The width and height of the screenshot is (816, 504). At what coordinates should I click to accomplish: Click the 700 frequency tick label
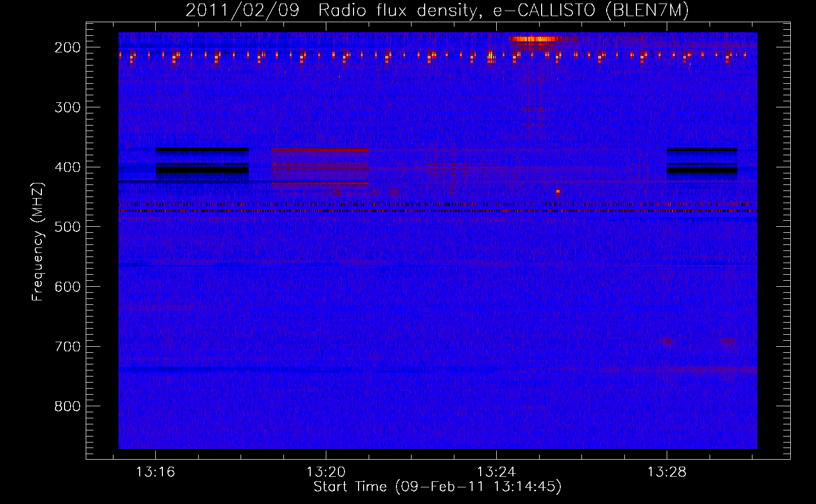[68, 347]
